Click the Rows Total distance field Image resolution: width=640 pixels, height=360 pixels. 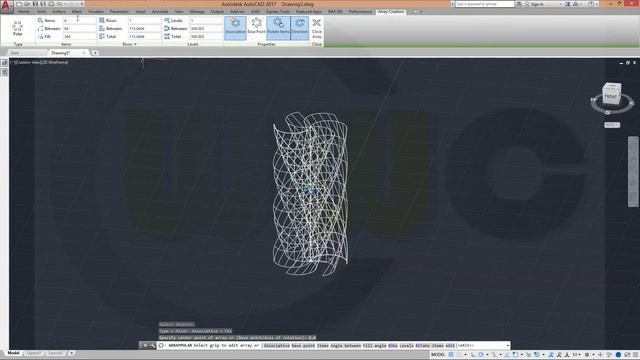pyautogui.click(x=144, y=36)
